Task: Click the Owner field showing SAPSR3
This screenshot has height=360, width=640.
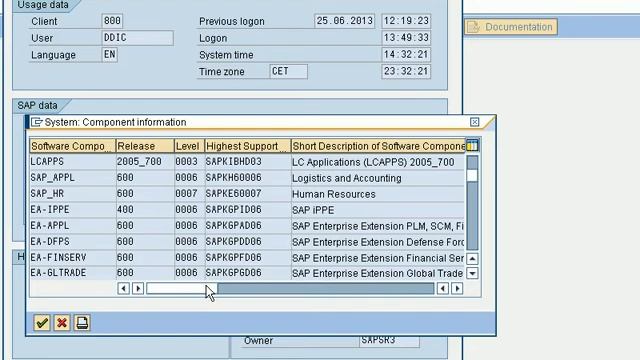Action: pyautogui.click(x=389, y=340)
